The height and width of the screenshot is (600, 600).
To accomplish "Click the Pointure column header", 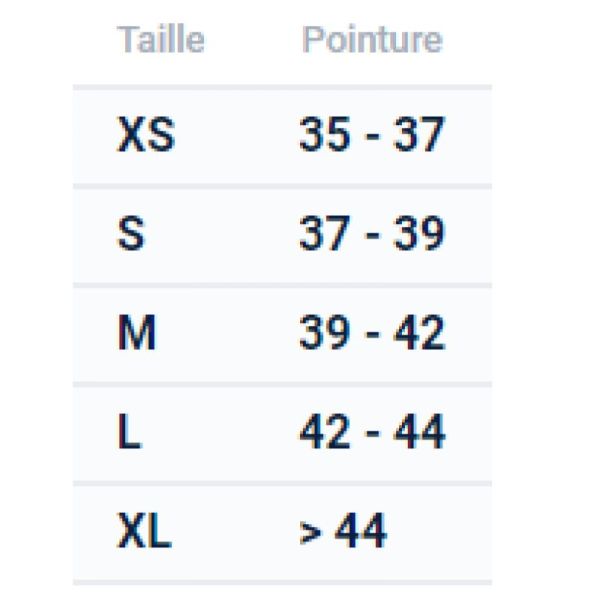I will [372, 39].
